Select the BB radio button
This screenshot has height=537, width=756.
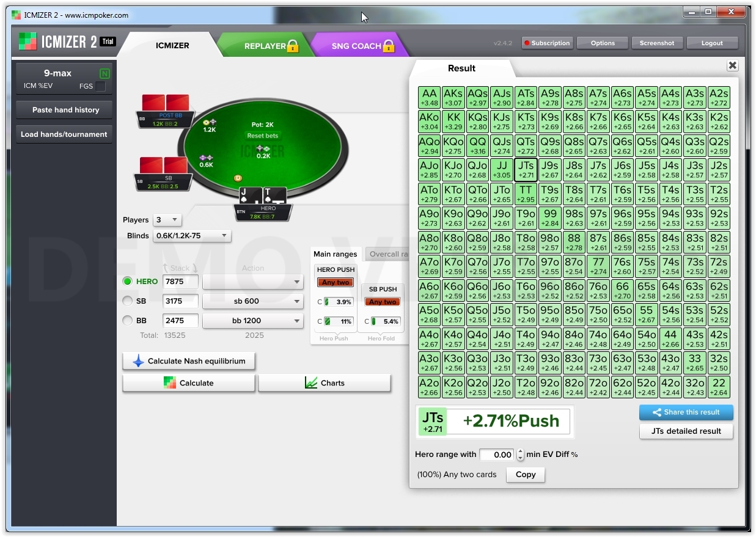point(128,321)
